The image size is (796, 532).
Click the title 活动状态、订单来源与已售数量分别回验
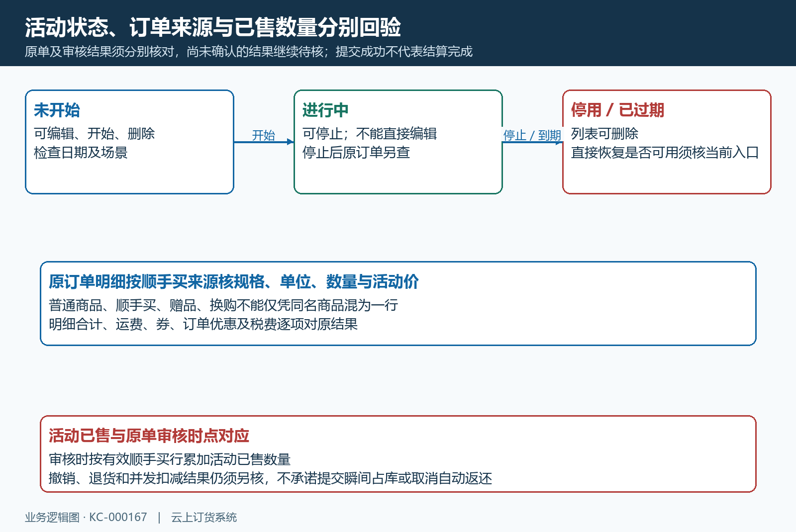point(213,27)
